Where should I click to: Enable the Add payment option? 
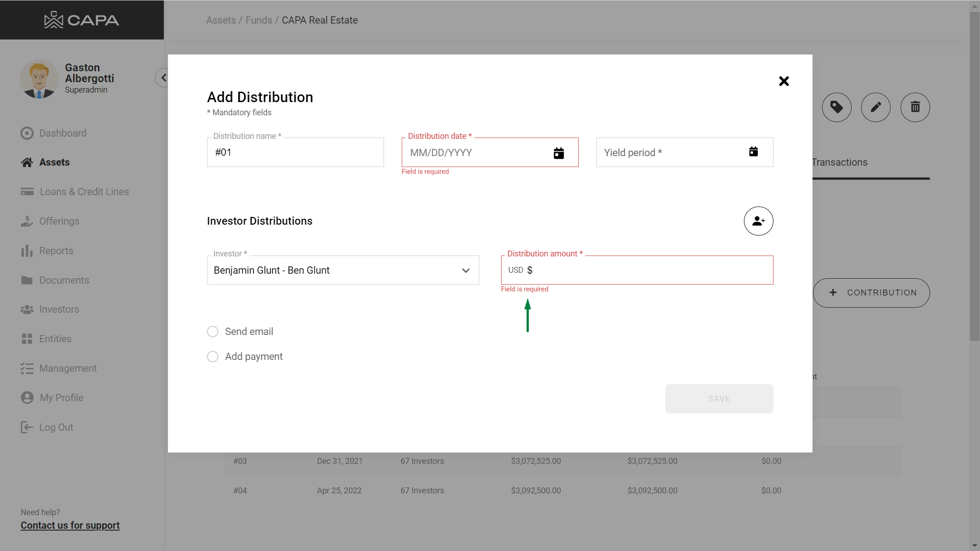[x=213, y=356]
